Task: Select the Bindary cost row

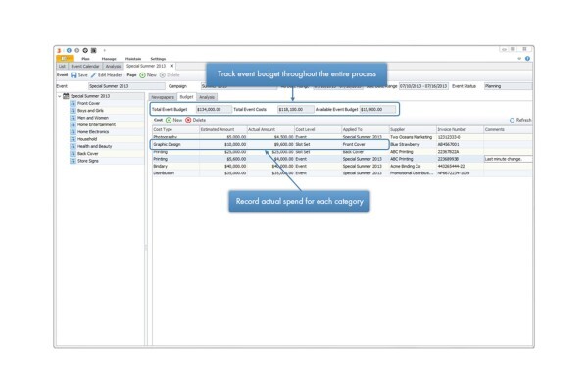Action: click(342, 167)
